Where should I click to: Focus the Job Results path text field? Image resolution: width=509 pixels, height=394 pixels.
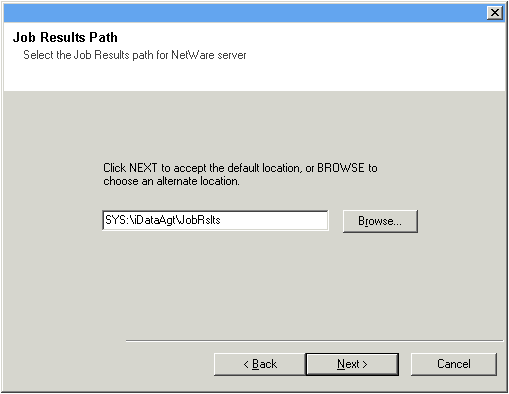(x=215, y=220)
